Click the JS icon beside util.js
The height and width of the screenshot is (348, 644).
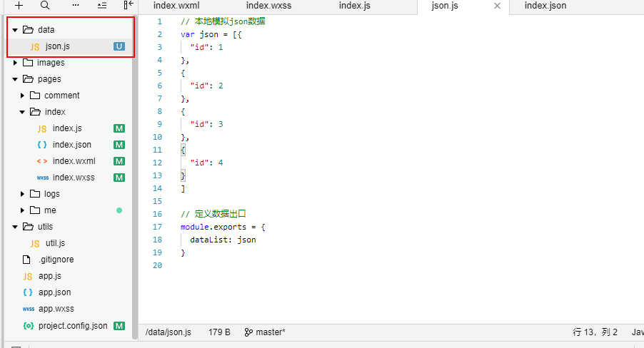[x=35, y=244]
